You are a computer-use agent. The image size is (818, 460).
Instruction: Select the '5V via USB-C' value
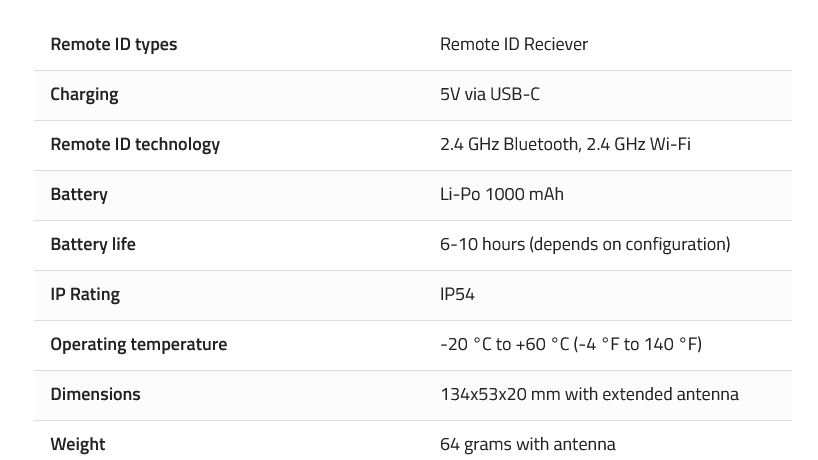(489, 94)
